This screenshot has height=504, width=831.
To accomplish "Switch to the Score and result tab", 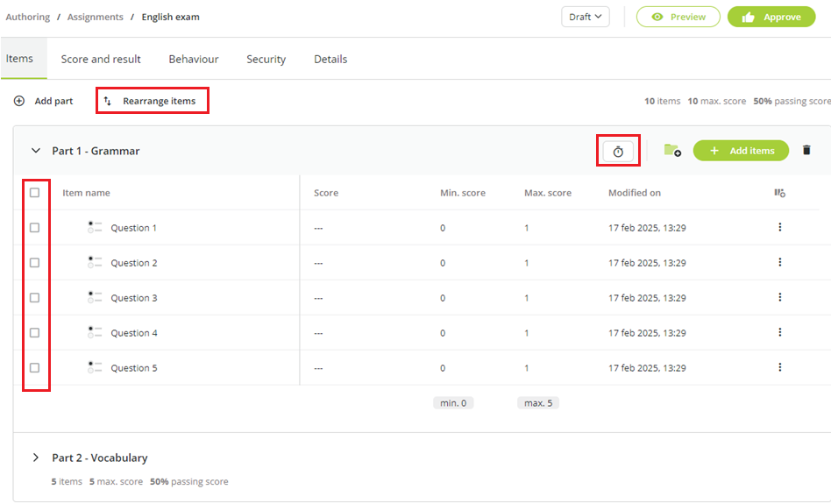I will tap(101, 60).
